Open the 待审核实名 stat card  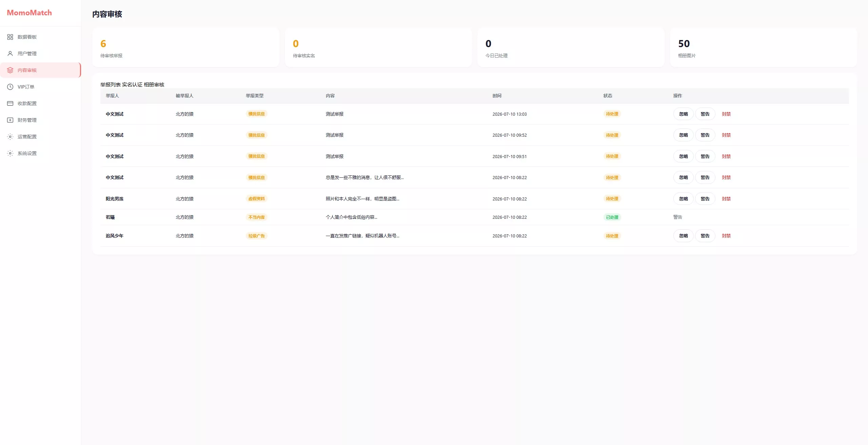pyautogui.click(x=378, y=47)
